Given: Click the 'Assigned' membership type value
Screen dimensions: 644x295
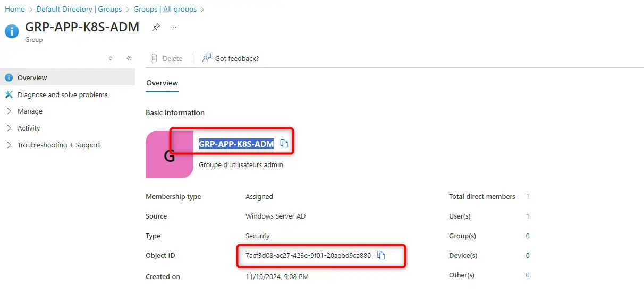Looking at the screenshot, I should [x=259, y=197].
